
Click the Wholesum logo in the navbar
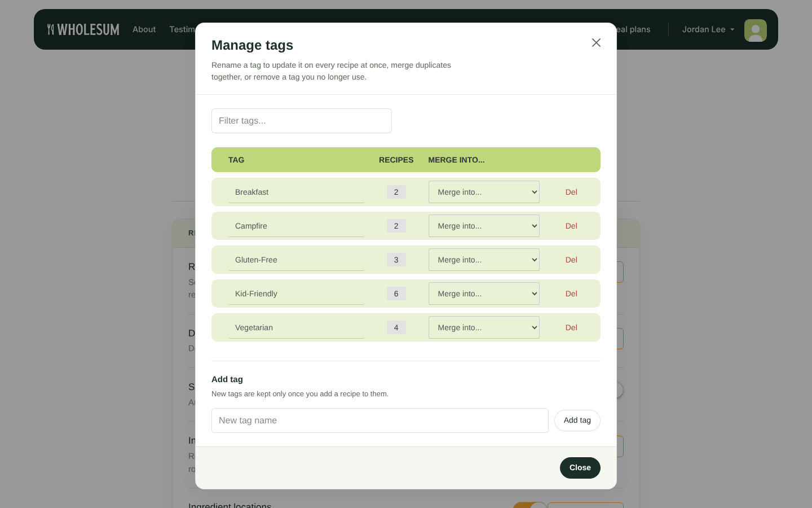[83, 29]
